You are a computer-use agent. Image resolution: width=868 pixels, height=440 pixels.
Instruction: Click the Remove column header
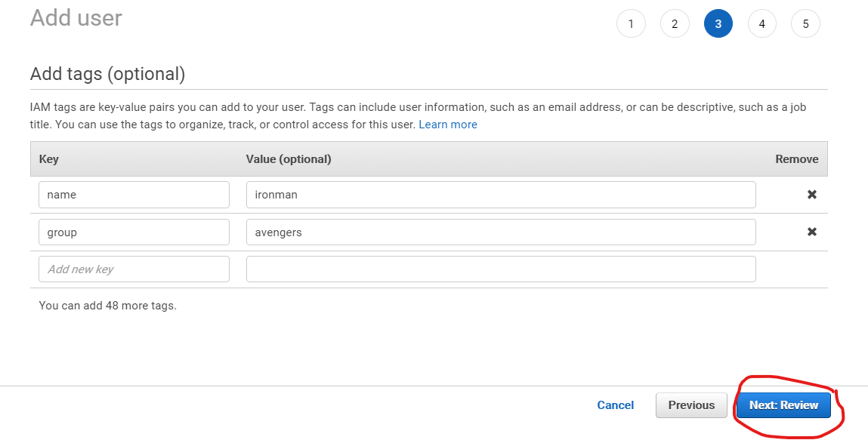pos(796,159)
